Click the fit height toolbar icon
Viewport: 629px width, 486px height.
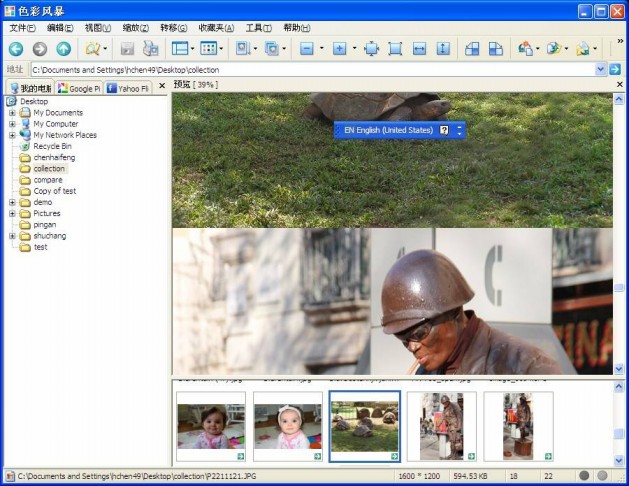443,48
